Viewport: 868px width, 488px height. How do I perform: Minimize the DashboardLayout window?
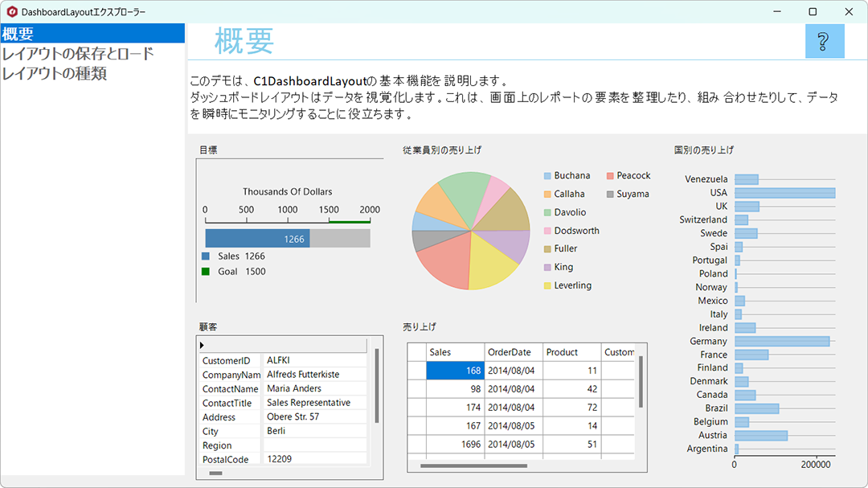777,11
